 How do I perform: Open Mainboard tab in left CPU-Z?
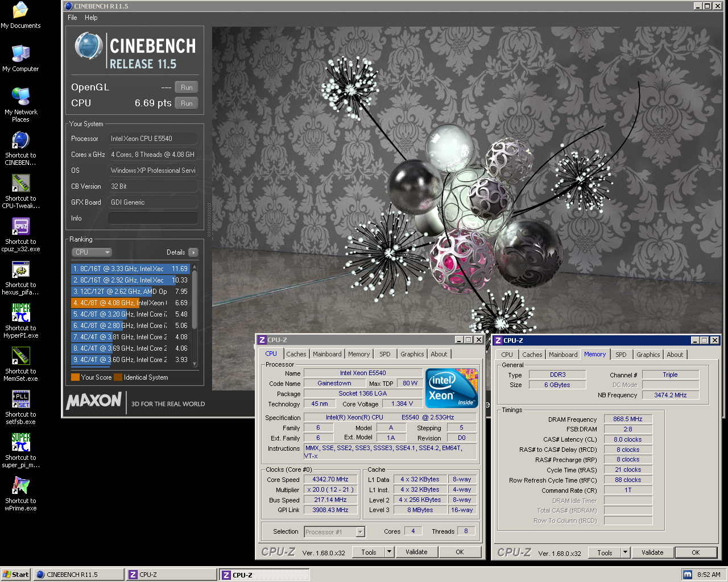click(x=327, y=354)
